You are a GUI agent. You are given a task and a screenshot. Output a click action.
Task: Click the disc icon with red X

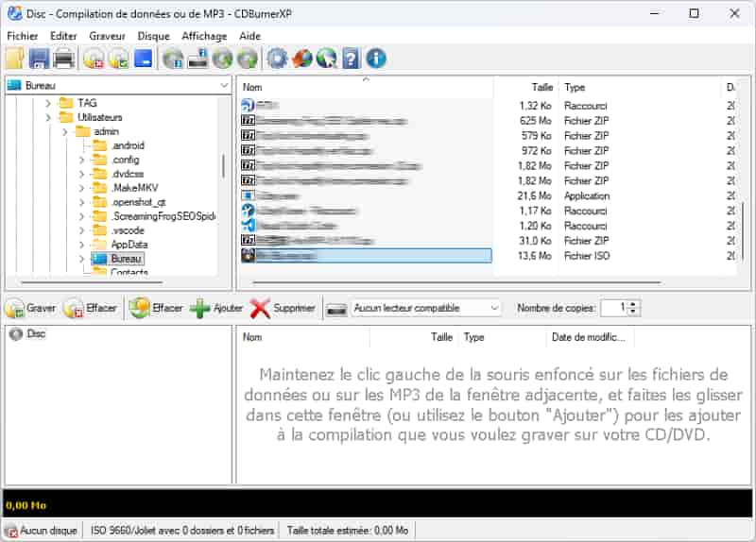(x=94, y=59)
